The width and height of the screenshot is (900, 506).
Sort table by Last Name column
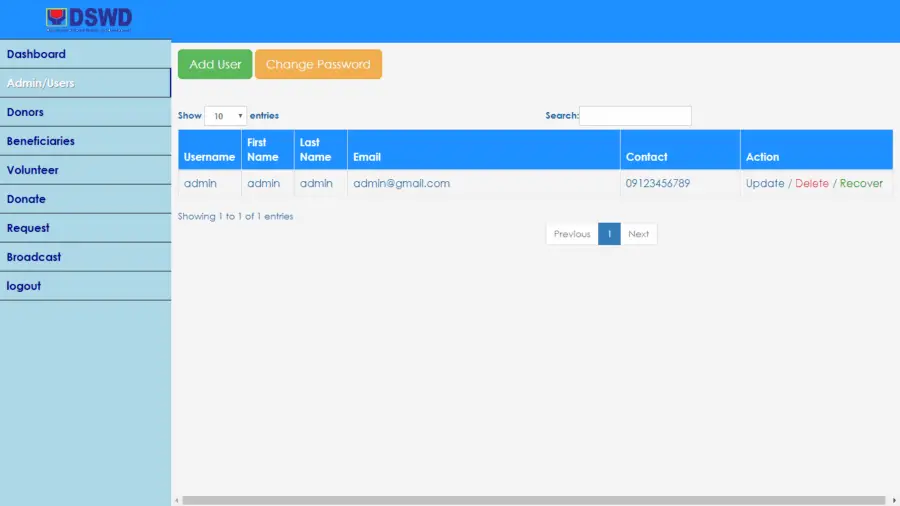pos(320,150)
